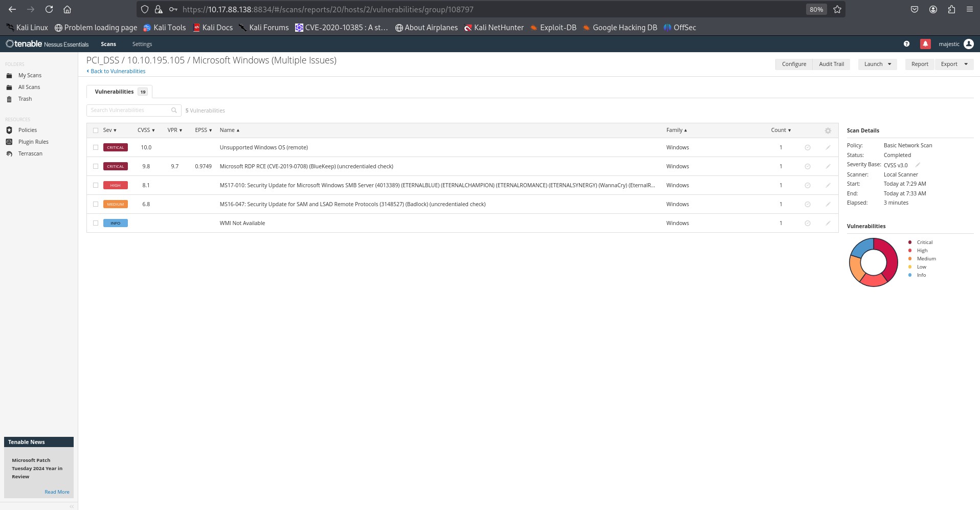Viewport: 980px width, 510px height.
Task: Open Firefox account icon
Action: point(933,9)
